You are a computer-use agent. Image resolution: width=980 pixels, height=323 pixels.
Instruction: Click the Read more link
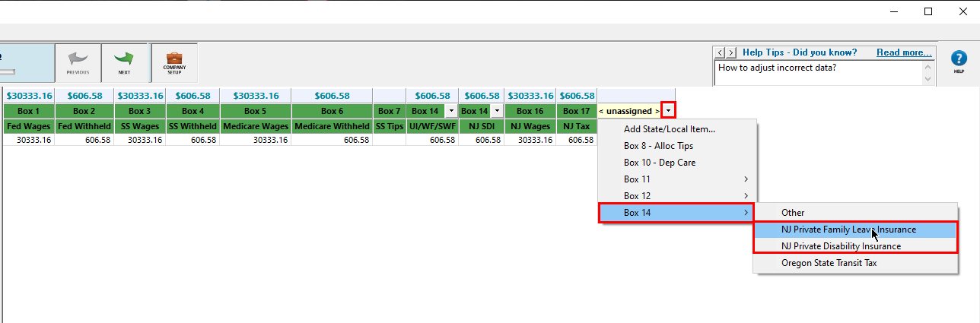click(904, 52)
